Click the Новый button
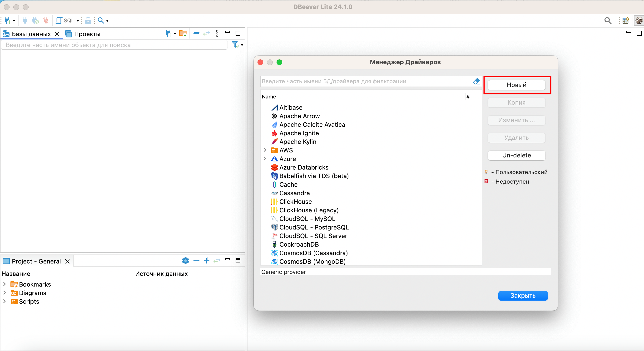The image size is (644, 351). pyautogui.click(x=516, y=85)
